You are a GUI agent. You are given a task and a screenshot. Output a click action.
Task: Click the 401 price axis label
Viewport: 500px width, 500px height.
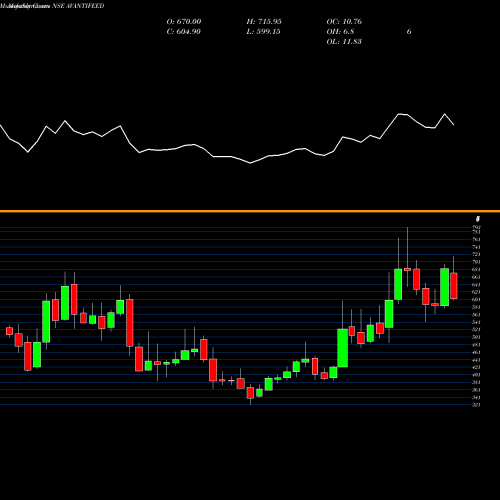tap(476, 375)
